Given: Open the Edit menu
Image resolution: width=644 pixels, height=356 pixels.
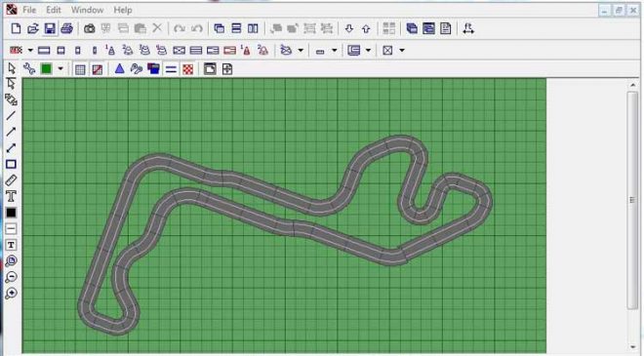Looking at the screenshot, I should click(x=54, y=10).
